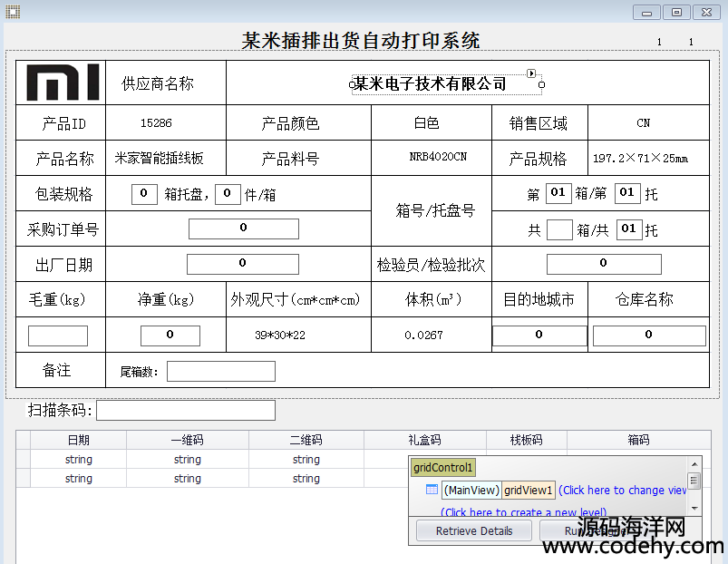Click the 尾箱数 input field
The image size is (728, 564).
(x=221, y=372)
